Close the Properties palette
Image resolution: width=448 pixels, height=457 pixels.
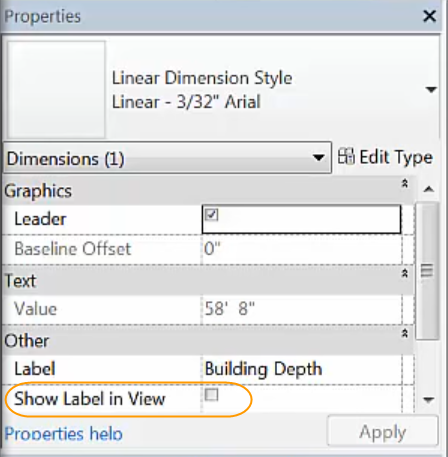(x=429, y=16)
